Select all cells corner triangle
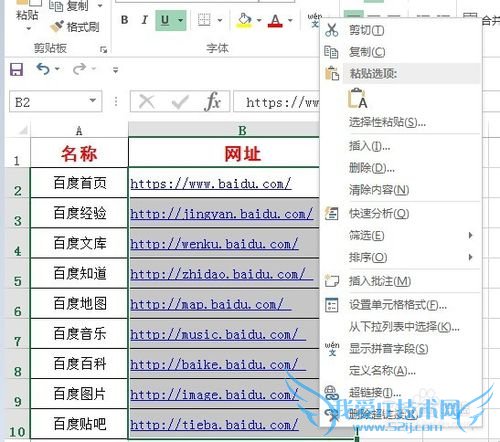 click(x=22, y=130)
